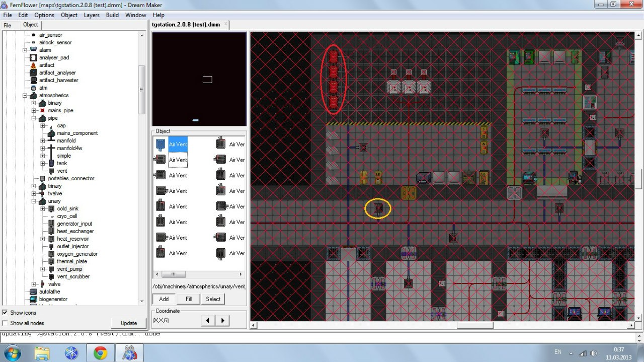Select the mains_pipe red icon
This screenshot has height=362, width=644.
click(x=42, y=111)
